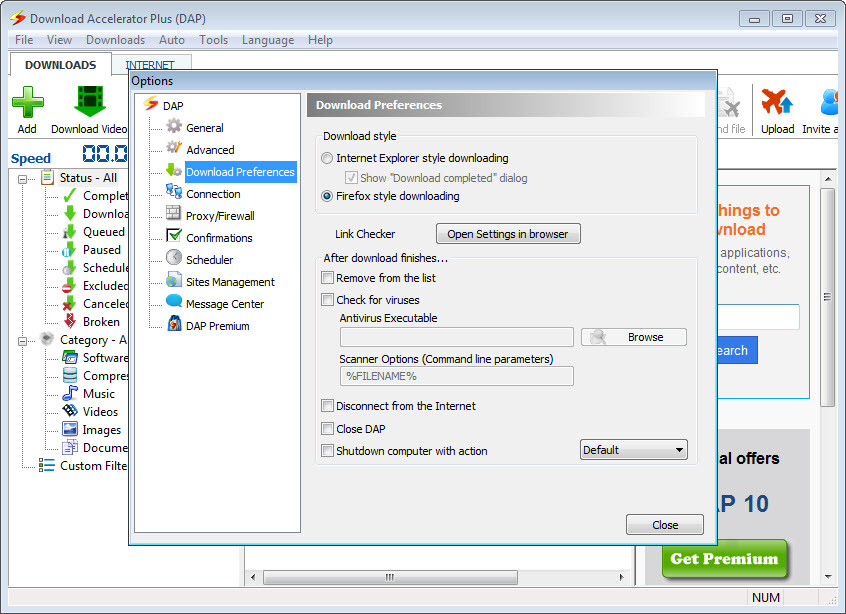This screenshot has width=846, height=614.
Task: Open the View menu
Action: click(x=59, y=40)
